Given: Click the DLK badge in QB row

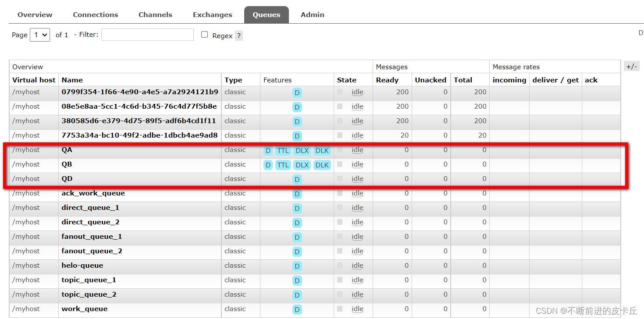Looking at the screenshot, I should 322,165.
